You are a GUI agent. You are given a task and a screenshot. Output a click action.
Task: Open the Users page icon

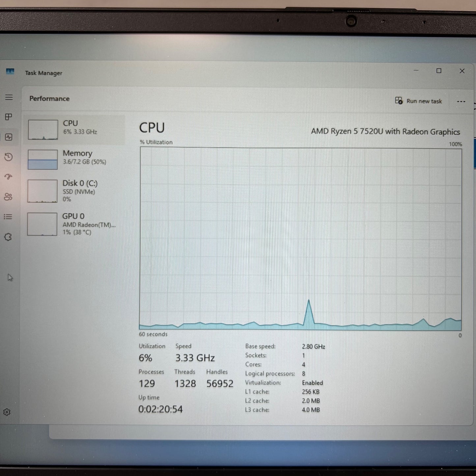(x=8, y=197)
